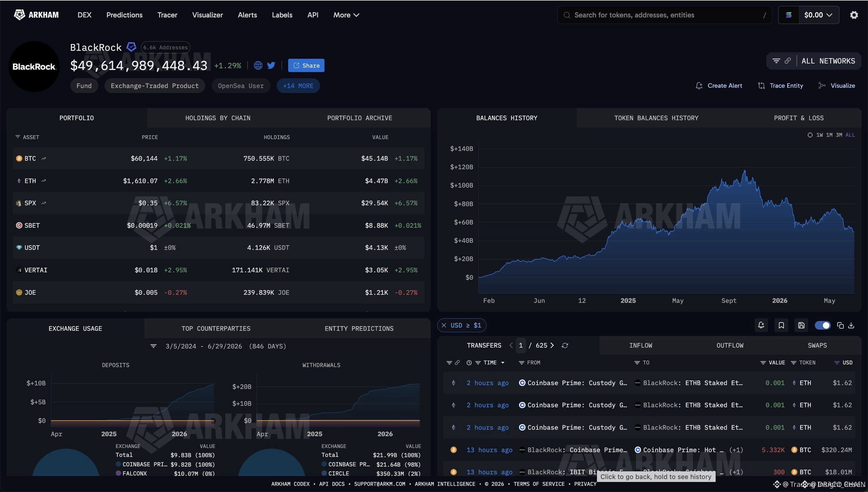Download transfers using the download icon
868x492 pixels.
click(x=851, y=325)
